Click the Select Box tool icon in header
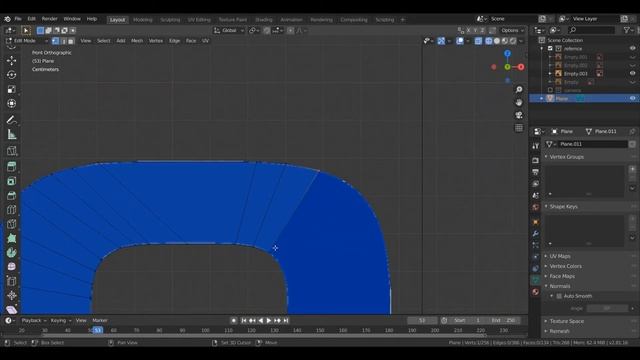 pos(26,30)
